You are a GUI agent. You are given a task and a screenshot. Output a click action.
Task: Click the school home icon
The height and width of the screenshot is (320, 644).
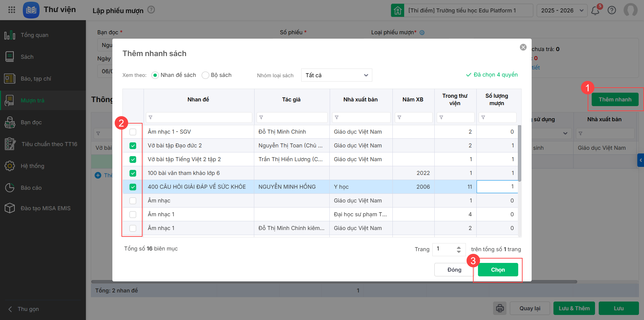[397, 10]
